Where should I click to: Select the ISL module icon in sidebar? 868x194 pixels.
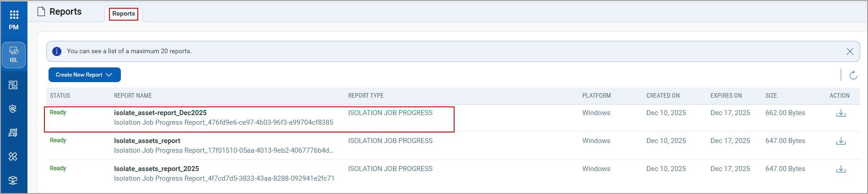[14, 55]
